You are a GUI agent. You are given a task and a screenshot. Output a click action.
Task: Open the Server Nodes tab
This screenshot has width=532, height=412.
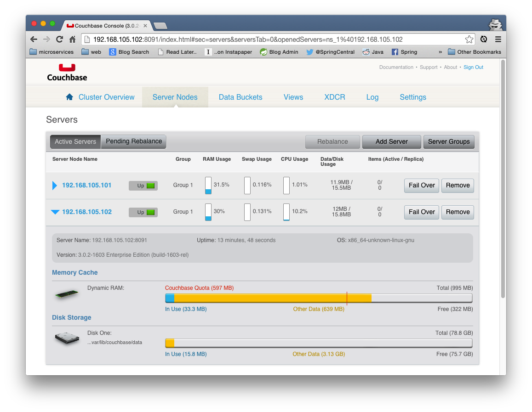175,97
